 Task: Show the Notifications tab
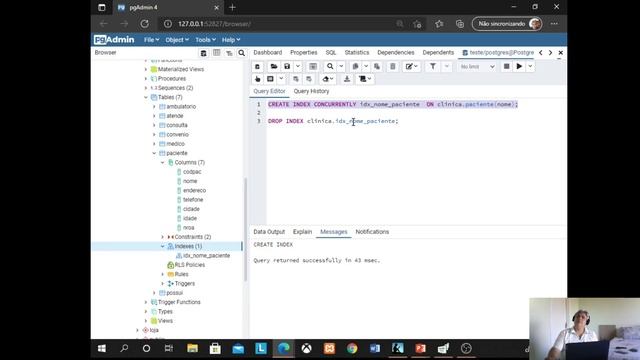tap(372, 232)
